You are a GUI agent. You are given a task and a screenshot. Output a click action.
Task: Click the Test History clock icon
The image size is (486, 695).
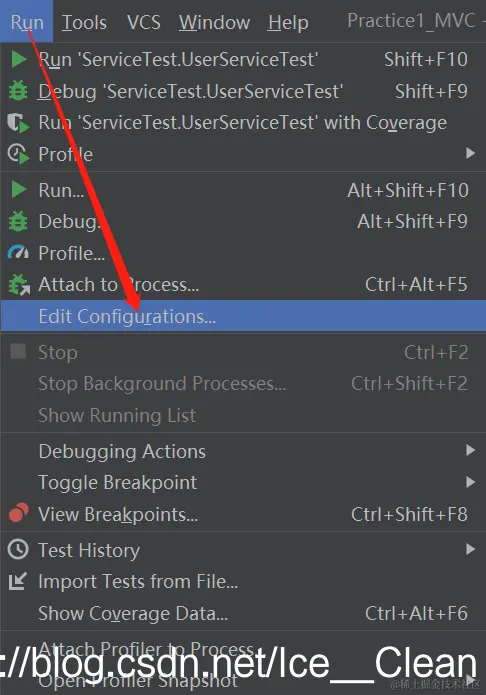click(x=18, y=550)
